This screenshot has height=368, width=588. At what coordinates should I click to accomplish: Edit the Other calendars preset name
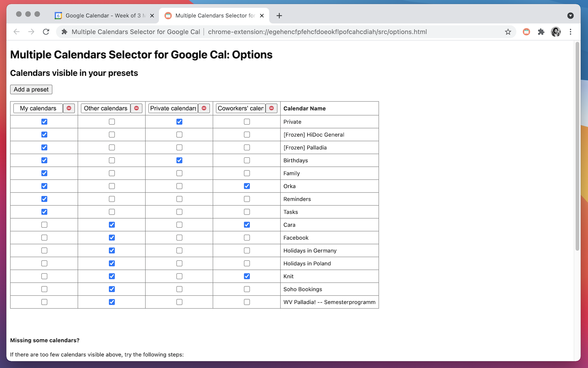[106, 108]
